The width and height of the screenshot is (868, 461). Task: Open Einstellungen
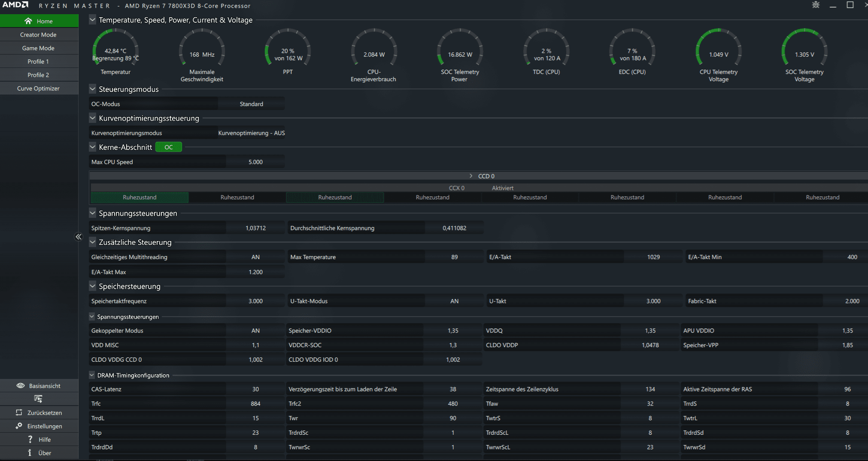[x=39, y=426]
